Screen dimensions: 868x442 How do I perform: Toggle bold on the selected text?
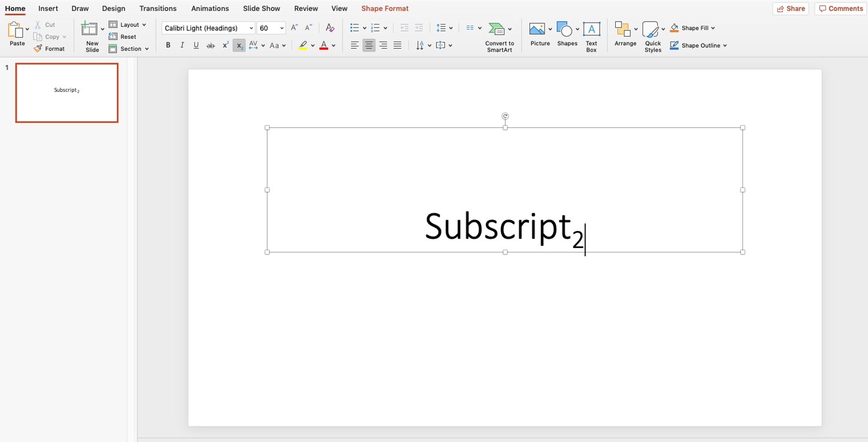tap(168, 45)
